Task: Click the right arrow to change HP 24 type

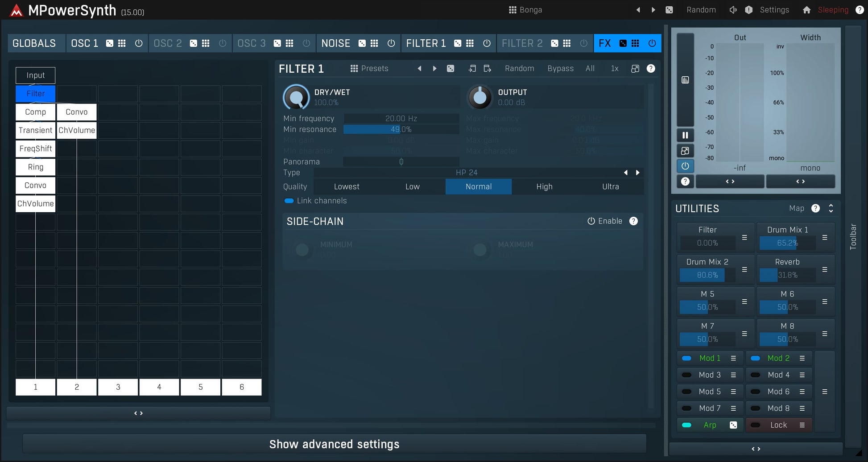Action: pos(637,172)
